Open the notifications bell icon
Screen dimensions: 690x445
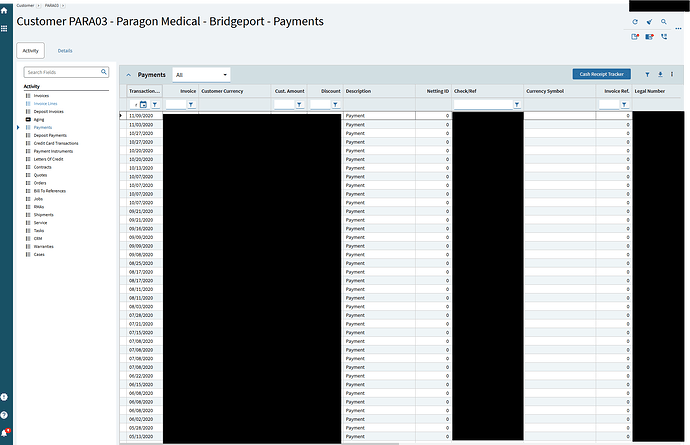click(4, 433)
